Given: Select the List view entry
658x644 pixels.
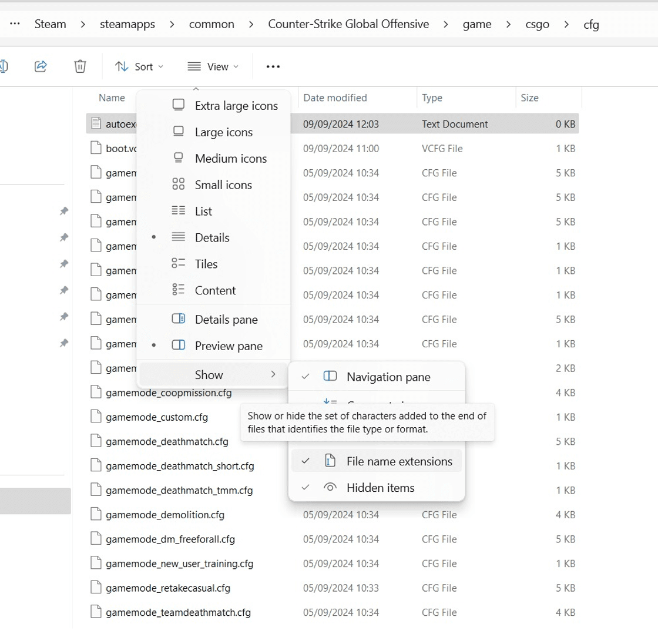Looking at the screenshot, I should coord(203,211).
